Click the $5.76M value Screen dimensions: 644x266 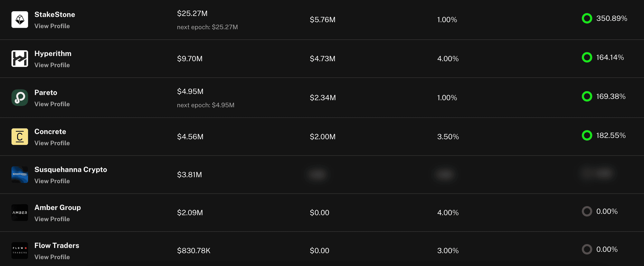(323, 20)
